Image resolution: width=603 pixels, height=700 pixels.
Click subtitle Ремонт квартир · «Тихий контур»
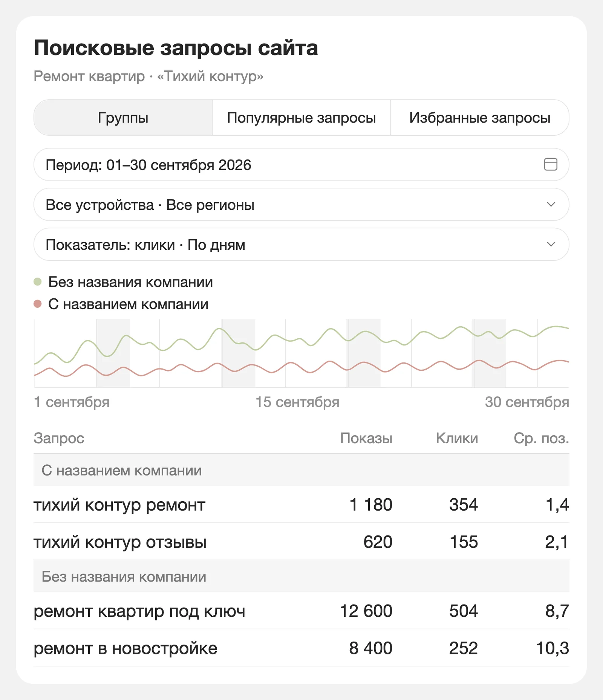[x=148, y=76]
